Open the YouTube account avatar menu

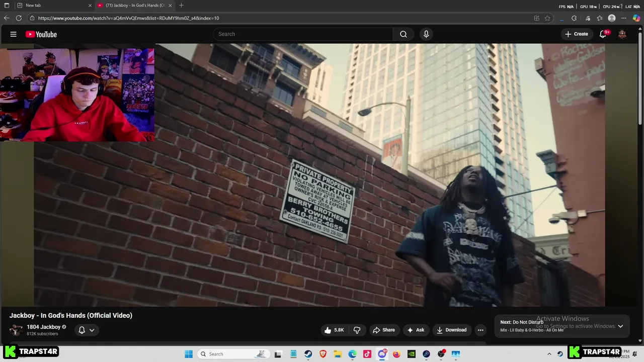coord(622,34)
